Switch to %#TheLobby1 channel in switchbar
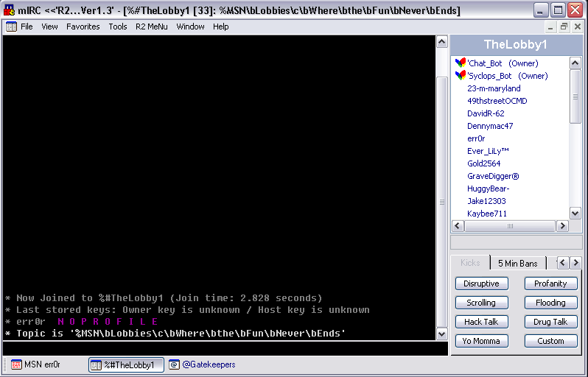 [x=127, y=365]
